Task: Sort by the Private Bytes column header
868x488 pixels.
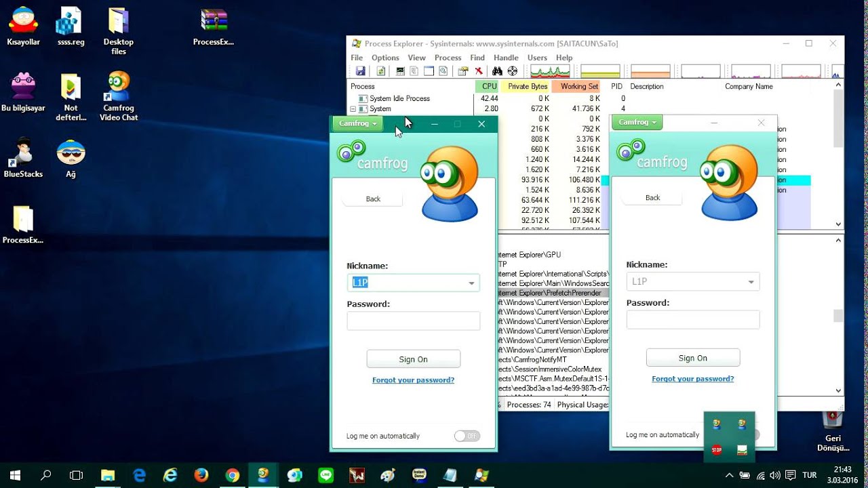Action: [526, 86]
